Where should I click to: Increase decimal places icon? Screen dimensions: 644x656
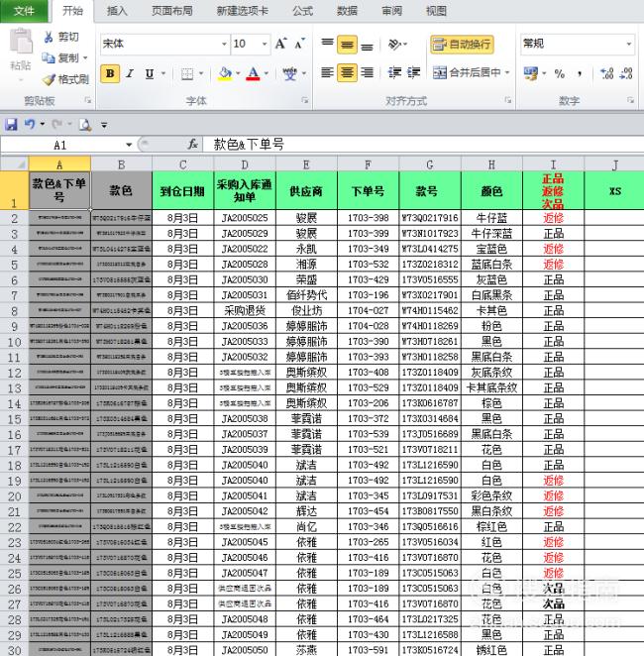pyautogui.click(x=606, y=73)
